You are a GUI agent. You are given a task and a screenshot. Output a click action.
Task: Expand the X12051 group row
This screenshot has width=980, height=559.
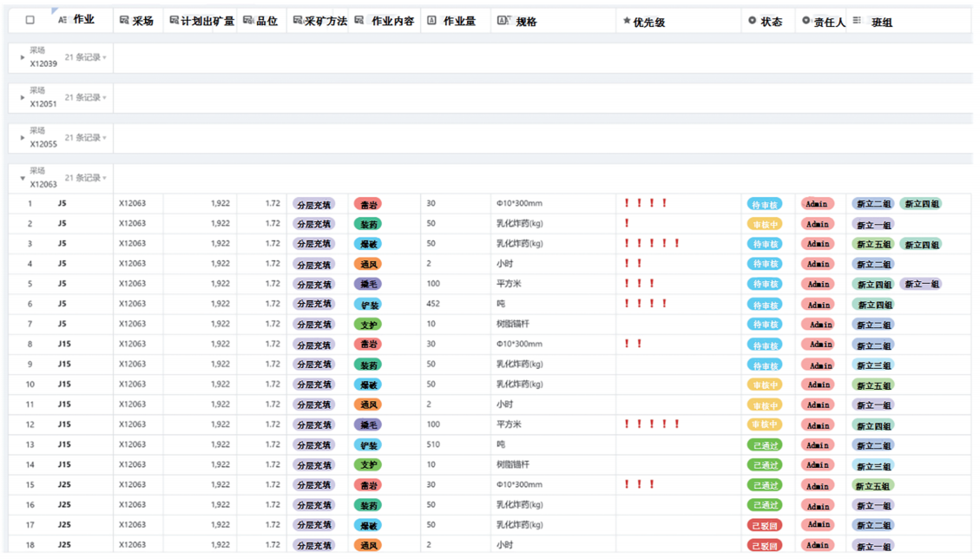(23, 98)
